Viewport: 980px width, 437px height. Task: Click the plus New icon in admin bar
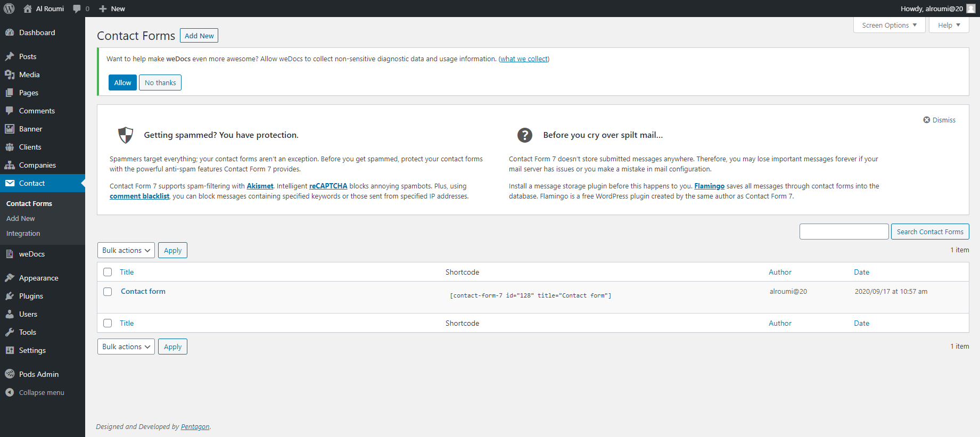point(103,9)
